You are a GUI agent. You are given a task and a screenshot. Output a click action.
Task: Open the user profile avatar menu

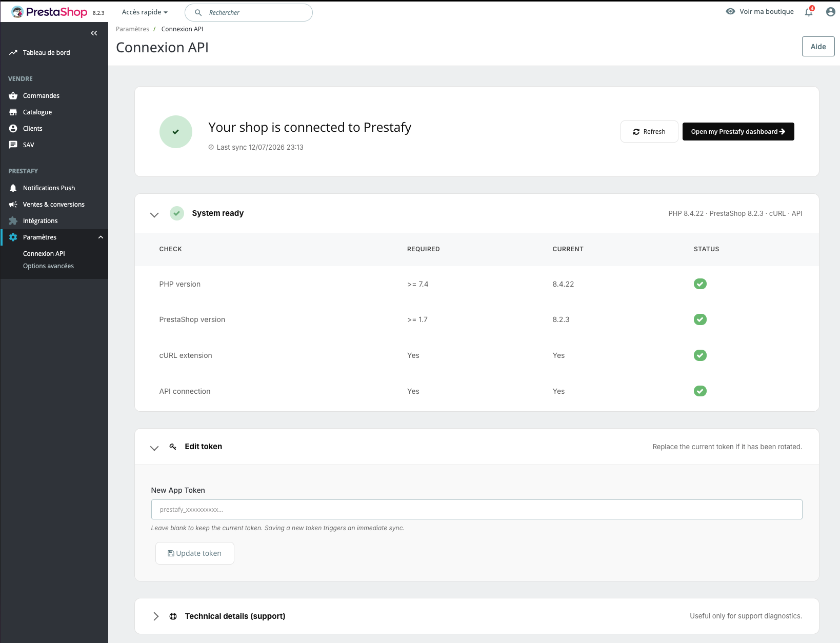[831, 12]
